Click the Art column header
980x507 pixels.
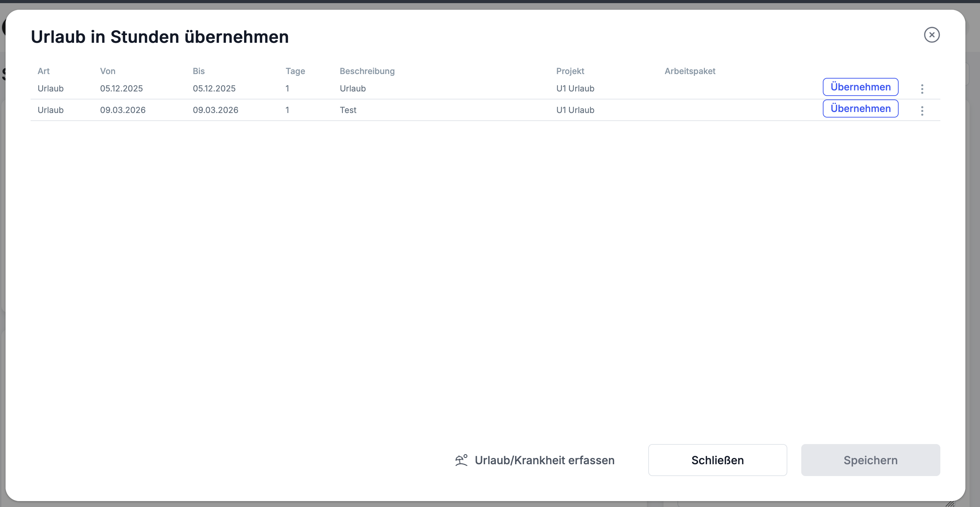43,71
